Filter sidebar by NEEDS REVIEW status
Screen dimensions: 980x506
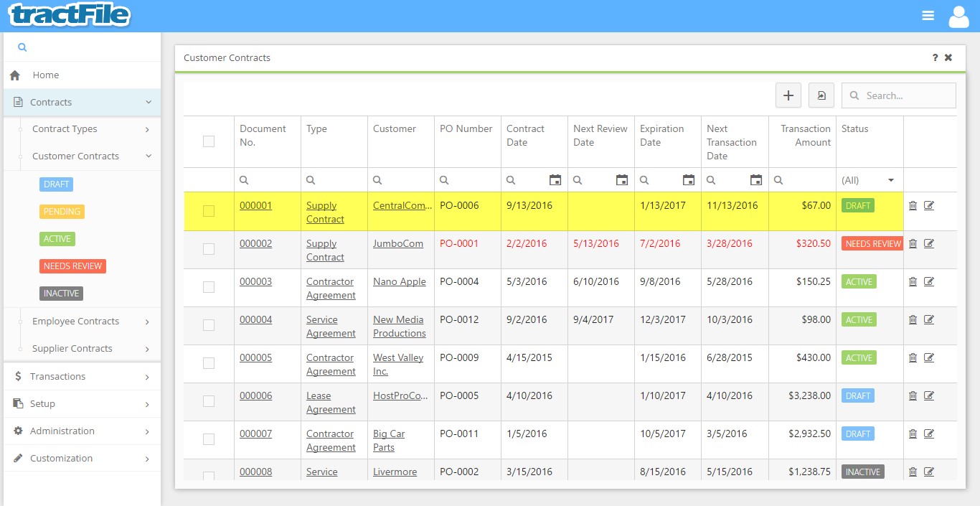coord(72,266)
